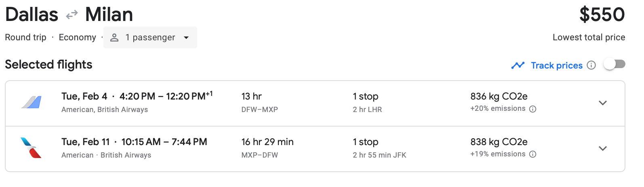Enable the Track prices toggle switch
Viewport: 644px width, 187px height.
click(614, 64)
